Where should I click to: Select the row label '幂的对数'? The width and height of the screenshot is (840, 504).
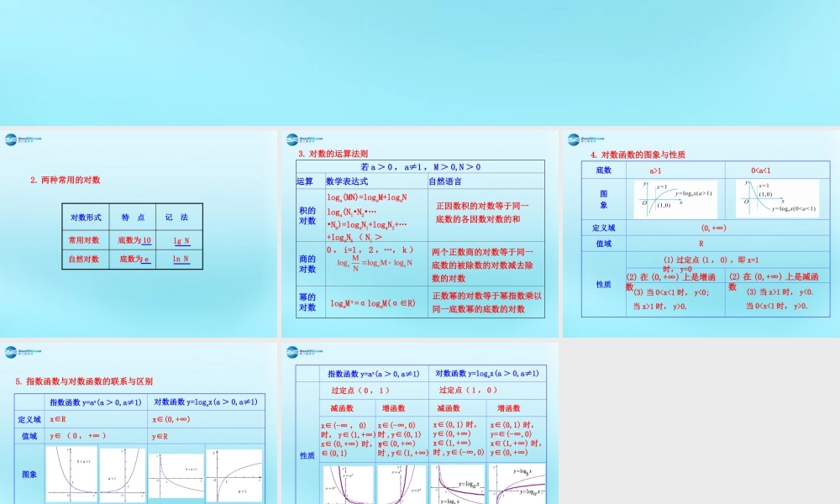click(307, 302)
